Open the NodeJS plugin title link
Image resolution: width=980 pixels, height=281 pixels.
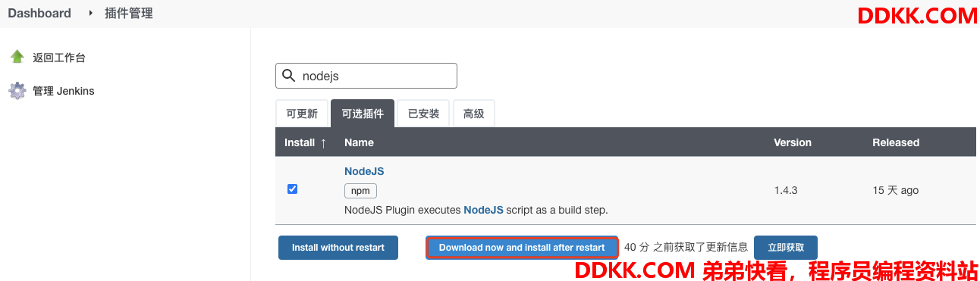pyautogui.click(x=364, y=171)
